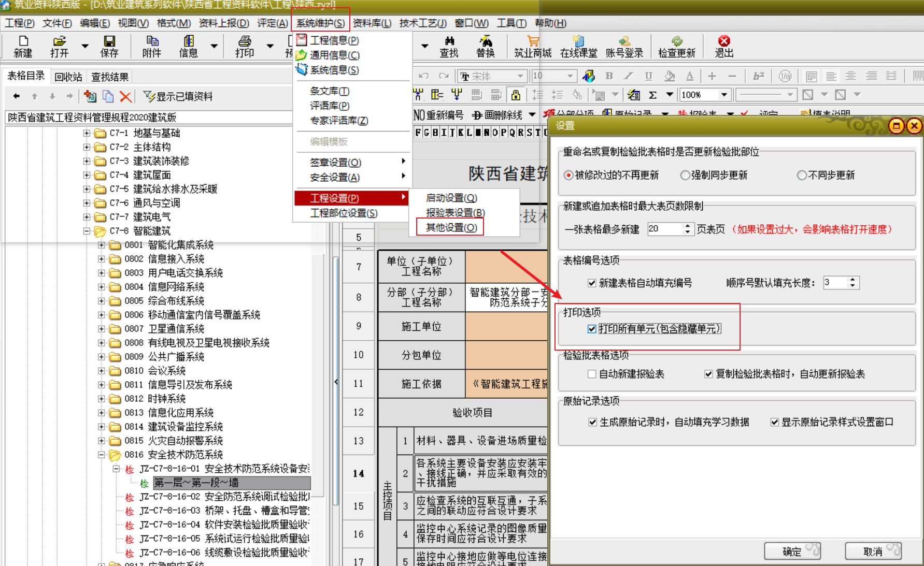
Task: Click the 新建 (New) toolbar icon
Action: (23, 46)
